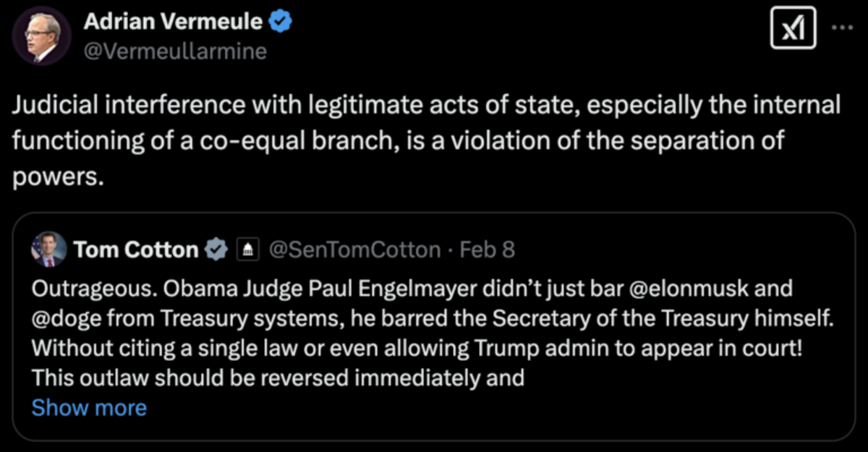The height and width of the screenshot is (452, 868).
Task: Click the government building badge icon
Action: tap(247, 250)
